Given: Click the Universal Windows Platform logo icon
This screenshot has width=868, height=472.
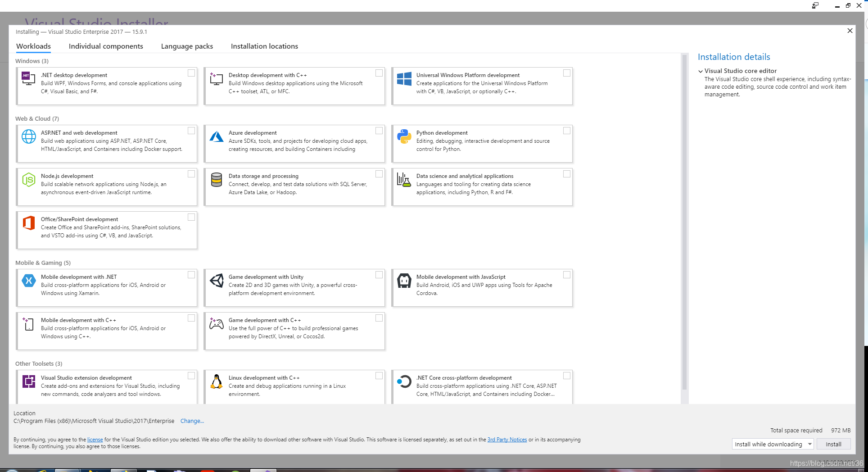Looking at the screenshot, I should 404,79.
